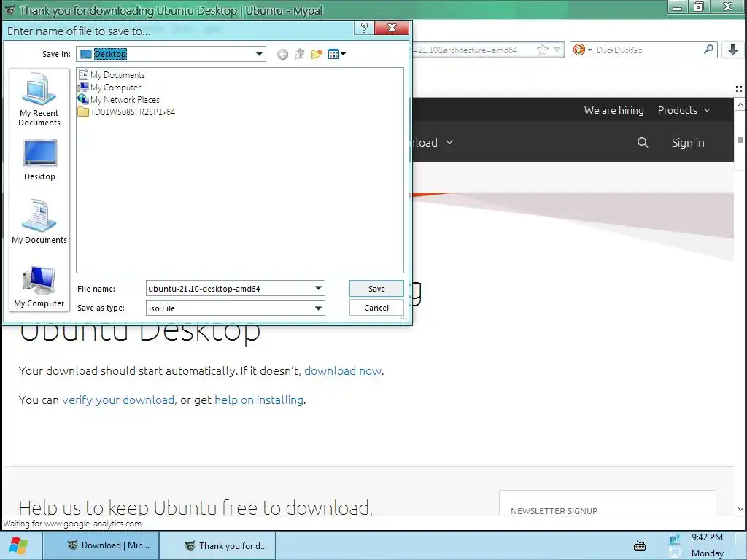
Task: Expand the Save as type dropdown
Action: click(x=318, y=308)
